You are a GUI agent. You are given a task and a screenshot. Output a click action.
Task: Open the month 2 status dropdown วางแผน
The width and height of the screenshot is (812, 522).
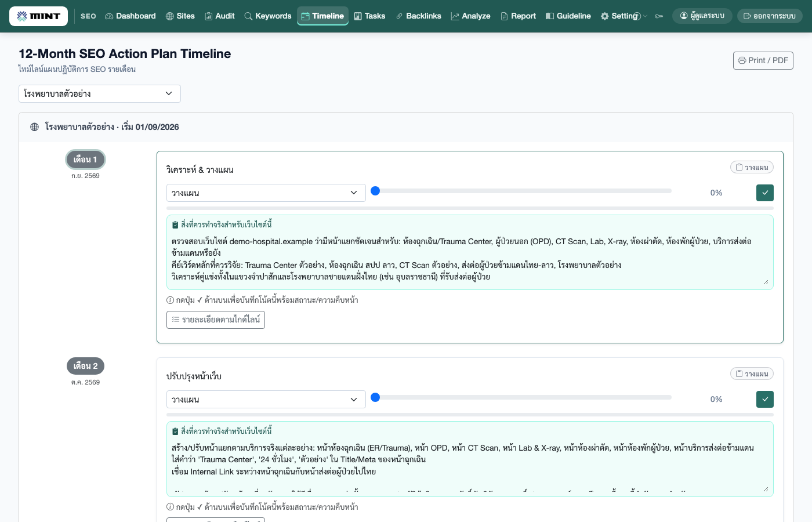266,399
